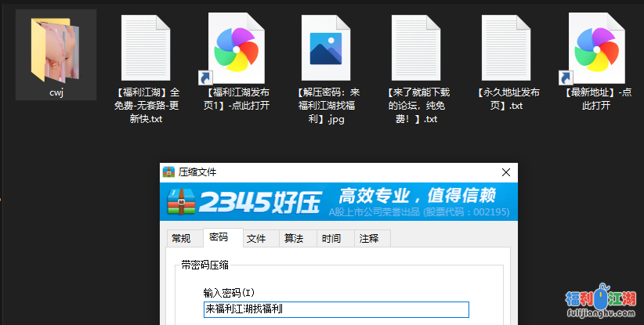Click the 压缩文件 dialog title bar icon
Screen dimensions: 644x325
coord(168,172)
